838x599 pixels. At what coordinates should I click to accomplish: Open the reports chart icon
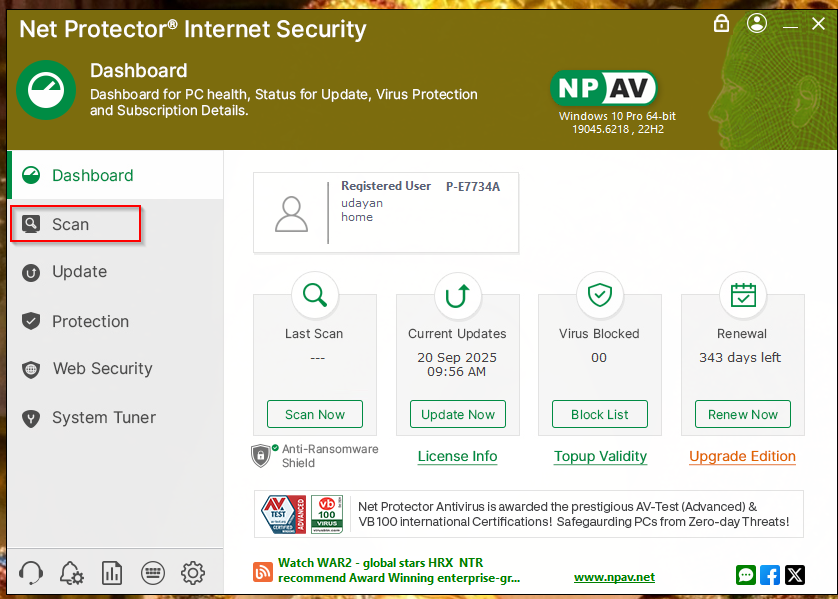point(112,573)
